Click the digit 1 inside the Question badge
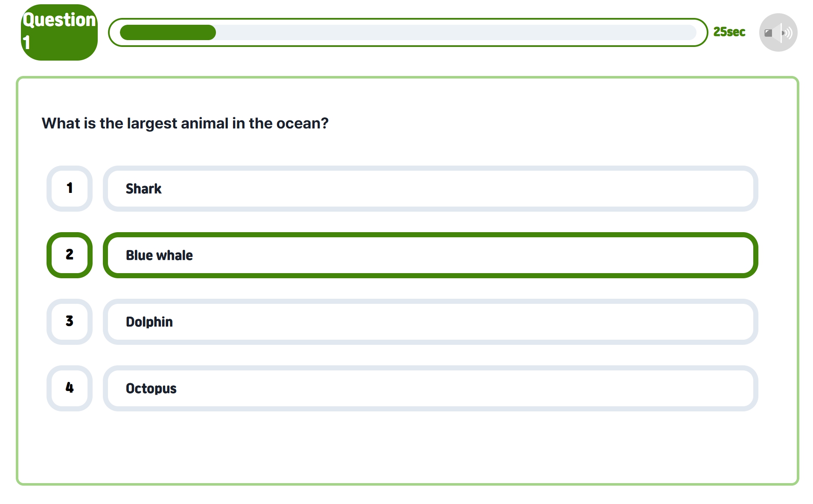This screenshot has height=504, width=813. tap(26, 43)
